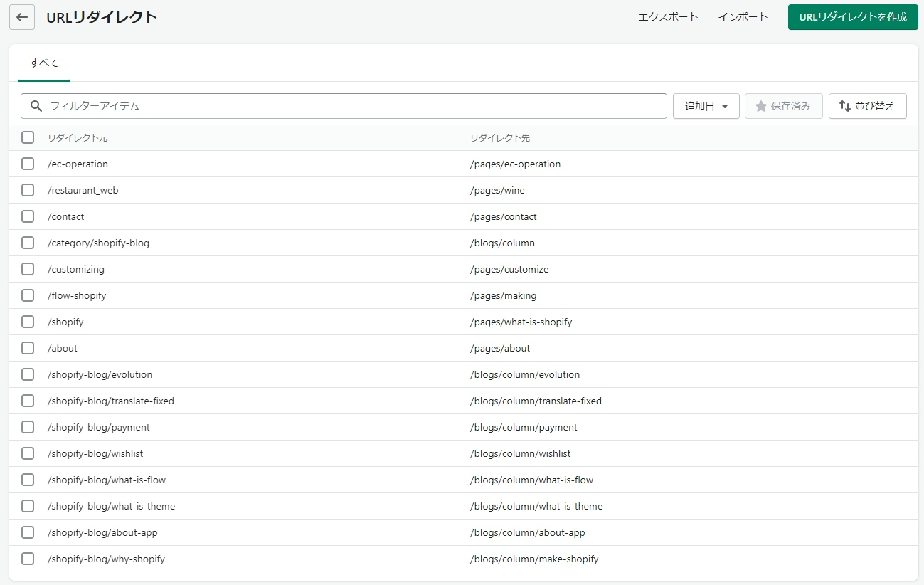924x585 pixels.
Task: Check the /shopify-blog/payment checkbox
Action: point(28,427)
